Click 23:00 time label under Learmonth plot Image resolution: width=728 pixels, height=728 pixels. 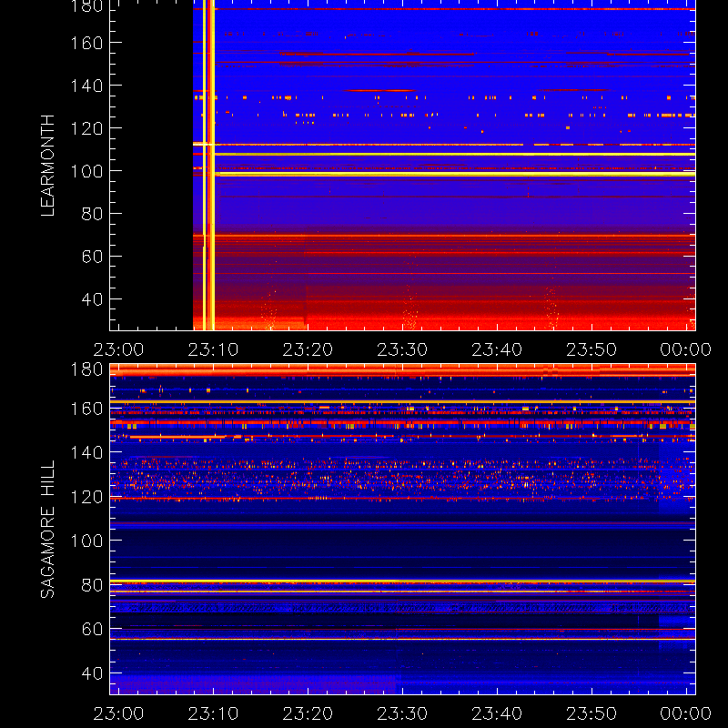point(118,349)
